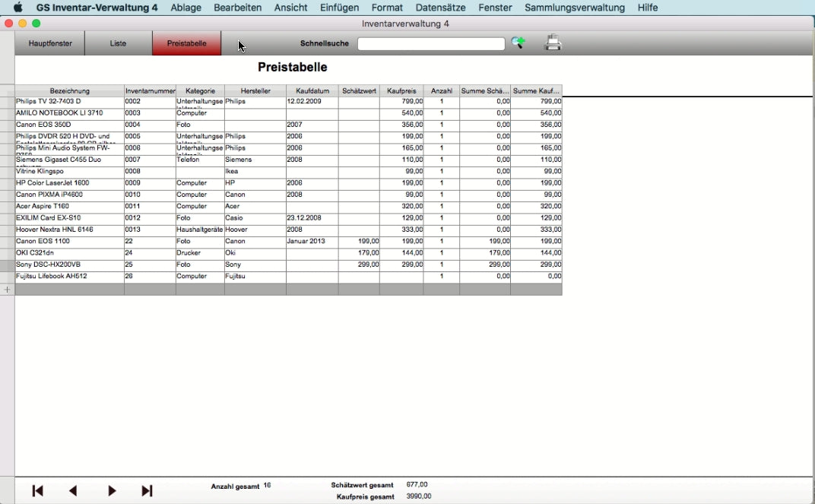Screen dimensions: 815x504
Task: Click the Summe Schä... column header
Action: click(485, 90)
